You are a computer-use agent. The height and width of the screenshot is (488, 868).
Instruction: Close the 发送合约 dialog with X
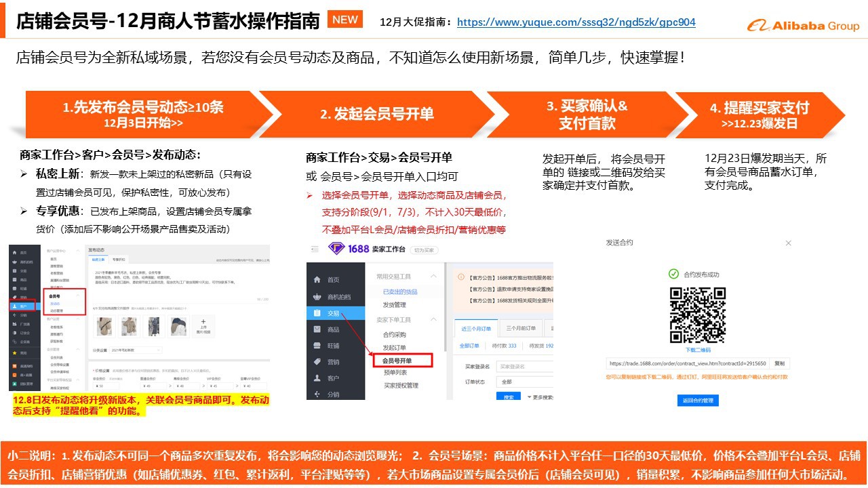788,243
